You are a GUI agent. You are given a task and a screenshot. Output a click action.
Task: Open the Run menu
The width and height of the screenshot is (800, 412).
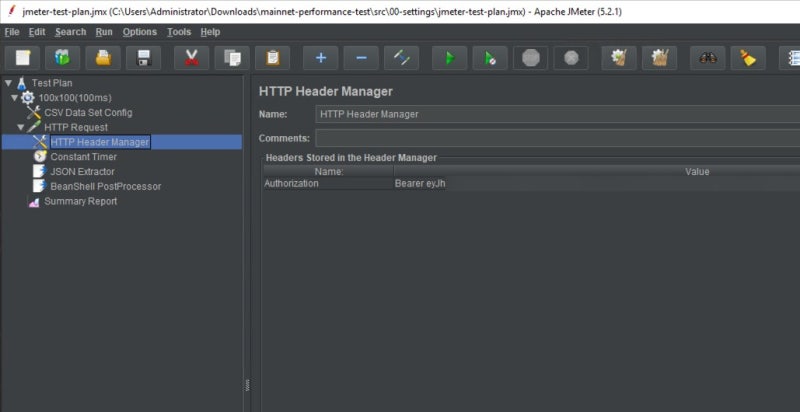pos(104,32)
